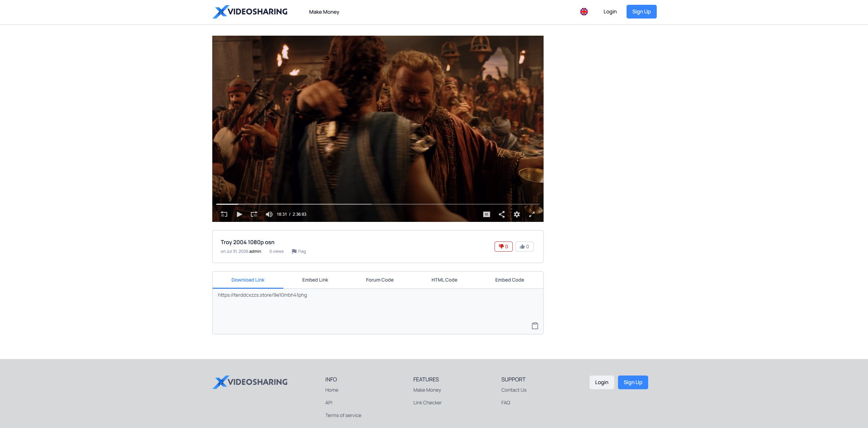The height and width of the screenshot is (428, 868).
Task: Enter fullscreen mode
Action: (x=532, y=214)
